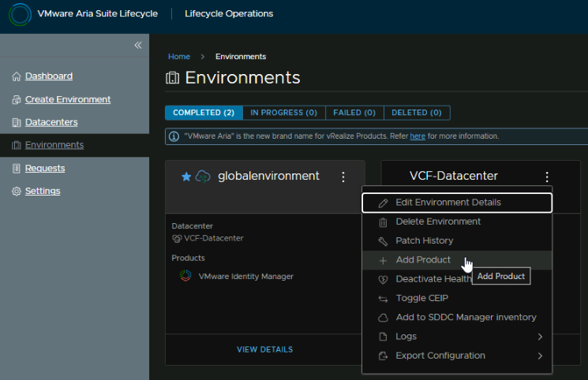This screenshot has width=588, height=380.
Task: Click the Datacenters building icon in sidebar
Action: tap(16, 122)
